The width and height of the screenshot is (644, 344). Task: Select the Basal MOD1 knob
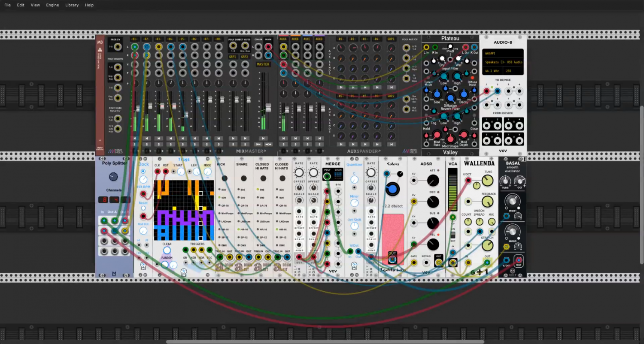512,201
